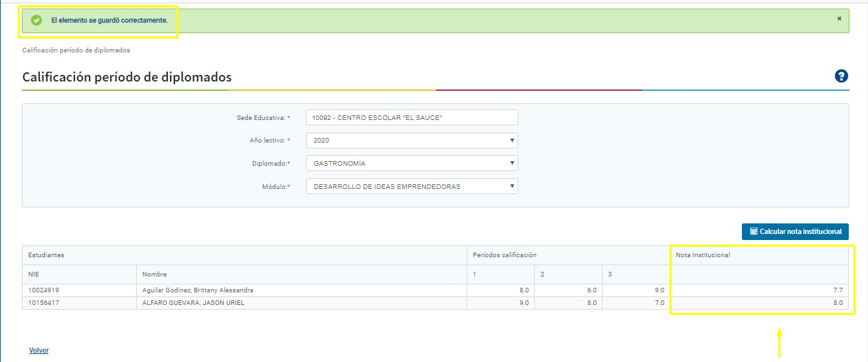868x362 pixels.
Task: Select NIE cell 10024919
Action: click(44, 290)
